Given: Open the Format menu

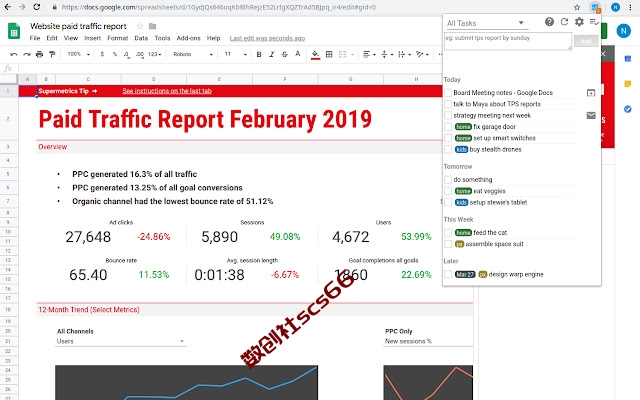Looking at the screenshot, I should pyautogui.click(x=118, y=38).
